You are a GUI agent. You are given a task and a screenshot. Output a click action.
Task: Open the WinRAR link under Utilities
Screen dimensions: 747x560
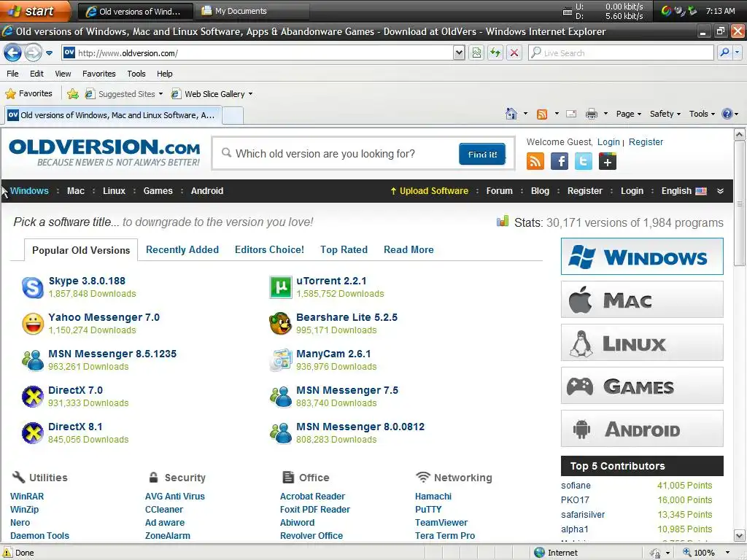pyautogui.click(x=27, y=496)
